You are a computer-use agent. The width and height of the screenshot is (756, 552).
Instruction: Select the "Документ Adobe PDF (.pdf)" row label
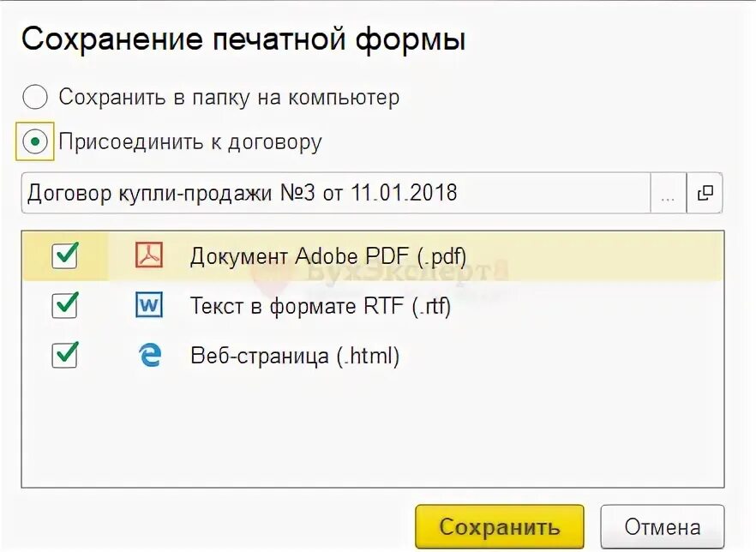(x=328, y=255)
